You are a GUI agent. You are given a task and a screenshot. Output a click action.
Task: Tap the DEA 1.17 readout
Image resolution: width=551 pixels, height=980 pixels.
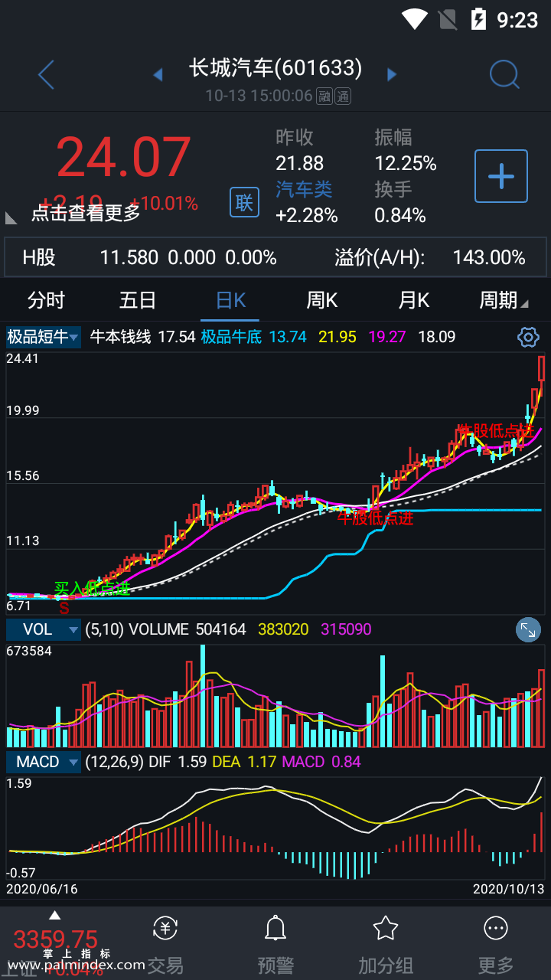(x=243, y=762)
